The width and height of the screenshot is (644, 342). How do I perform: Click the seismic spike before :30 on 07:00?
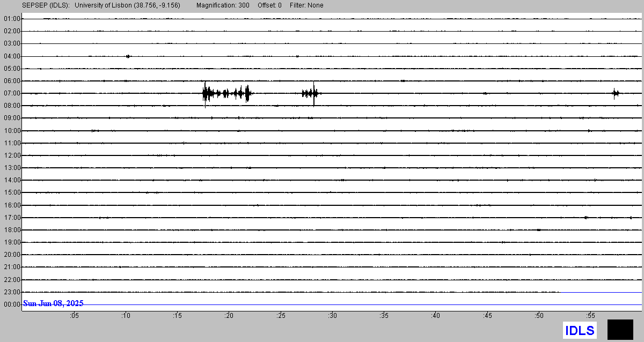(311, 93)
